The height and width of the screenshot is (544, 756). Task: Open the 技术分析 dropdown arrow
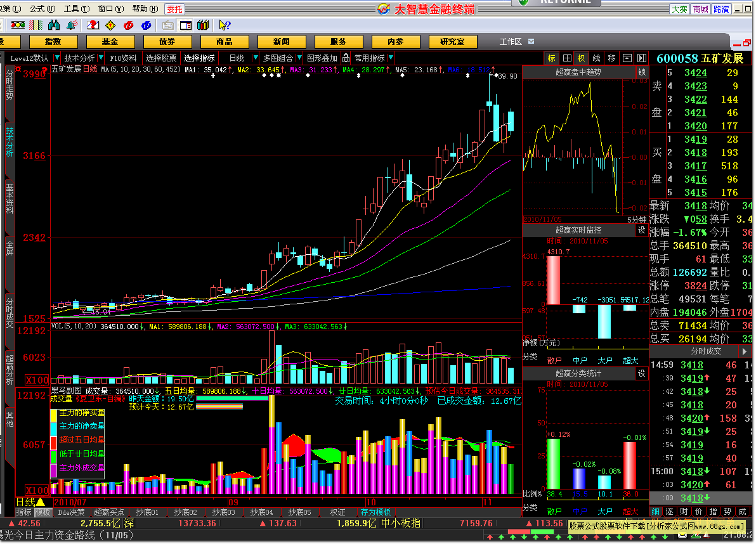tap(101, 58)
